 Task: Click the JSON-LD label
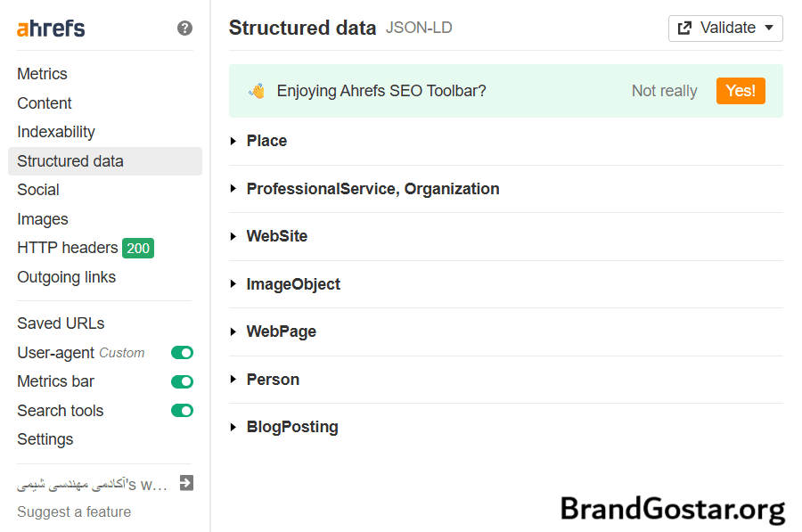pyautogui.click(x=419, y=28)
